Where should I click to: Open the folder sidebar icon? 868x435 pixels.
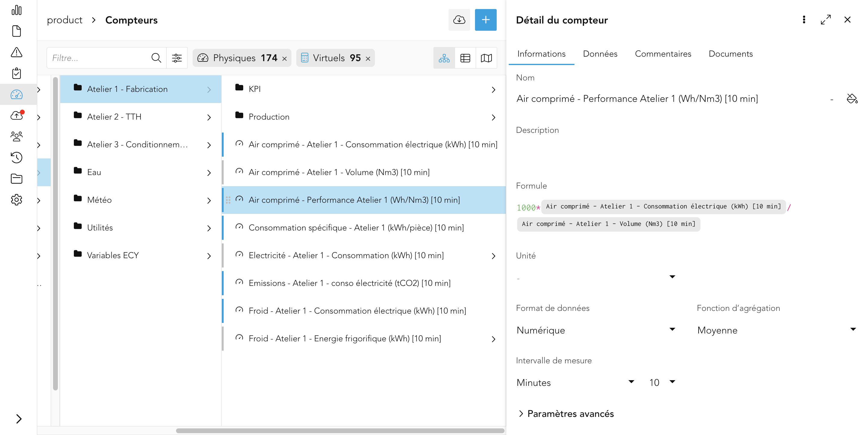17,178
